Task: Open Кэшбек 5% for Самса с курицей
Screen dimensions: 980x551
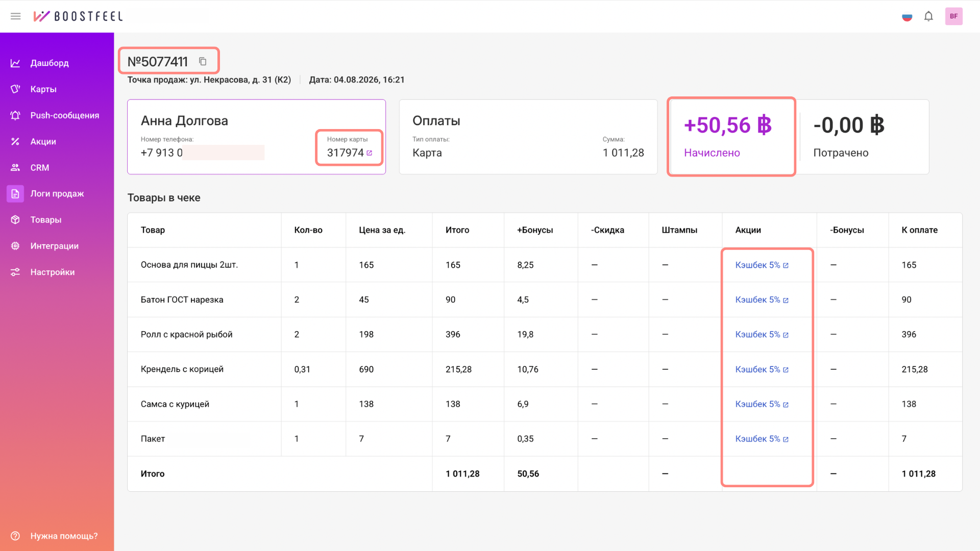Action: (762, 404)
